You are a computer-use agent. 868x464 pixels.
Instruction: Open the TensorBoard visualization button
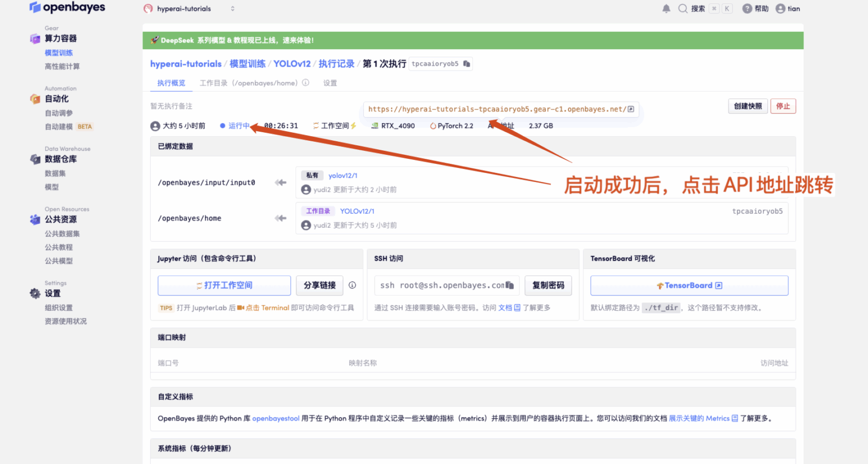pos(689,285)
